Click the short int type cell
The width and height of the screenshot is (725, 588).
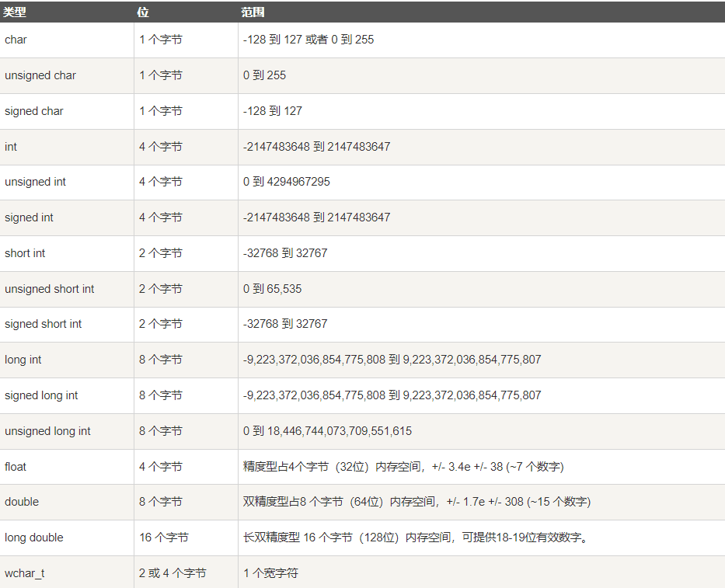point(25,253)
